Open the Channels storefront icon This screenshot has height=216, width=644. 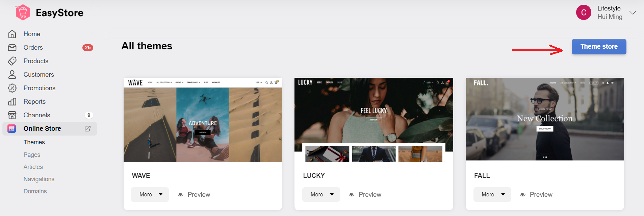[12, 115]
